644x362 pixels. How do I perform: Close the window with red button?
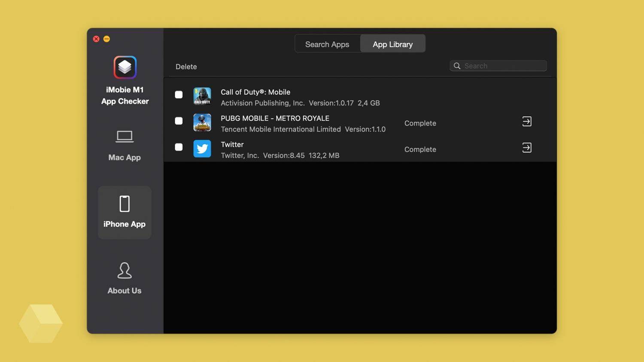tap(96, 39)
